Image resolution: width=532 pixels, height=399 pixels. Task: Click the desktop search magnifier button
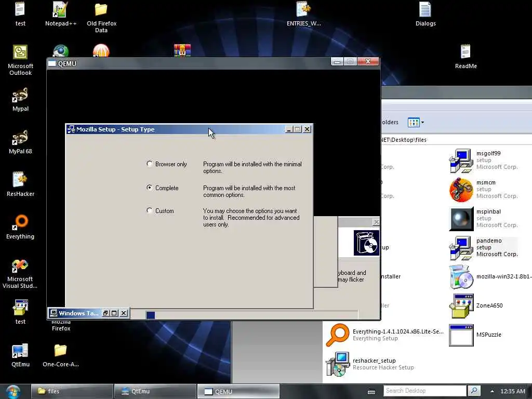tap(474, 391)
